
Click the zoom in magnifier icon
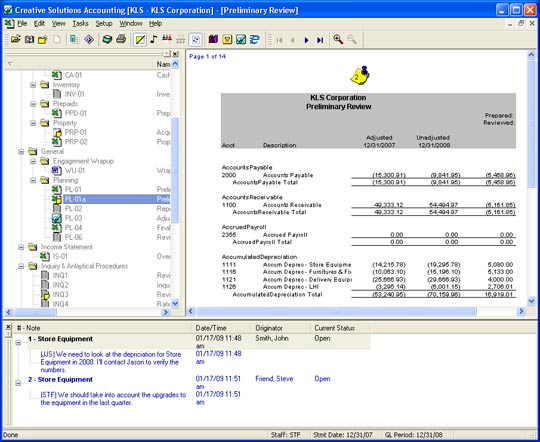click(338, 39)
